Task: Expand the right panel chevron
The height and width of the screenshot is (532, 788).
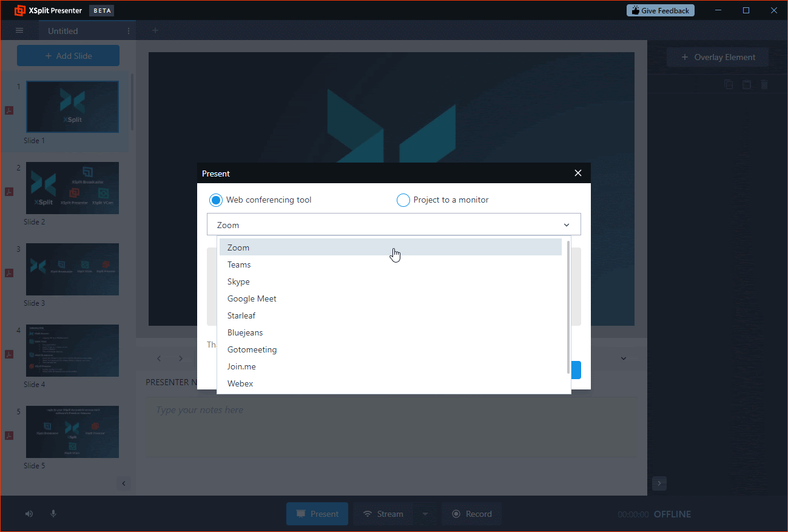Action: click(x=660, y=483)
